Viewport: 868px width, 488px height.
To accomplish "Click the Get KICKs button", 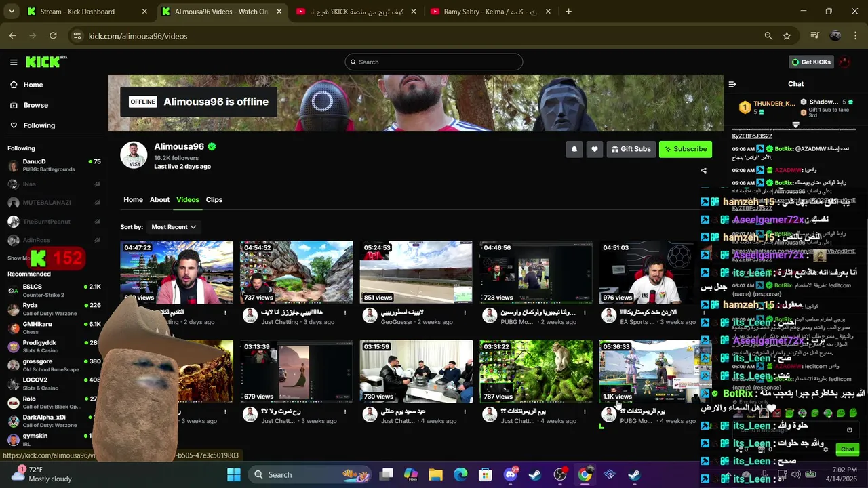I will point(811,62).
